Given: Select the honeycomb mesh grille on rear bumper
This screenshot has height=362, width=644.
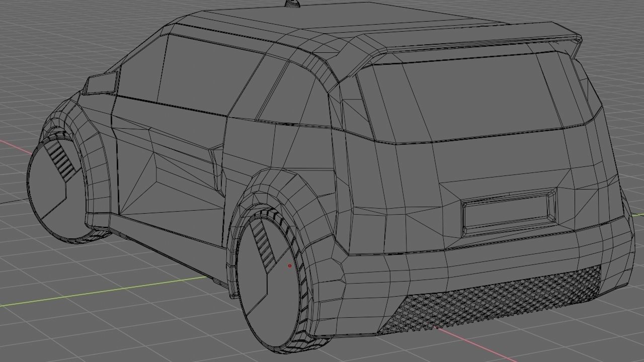Looking at the screenshot, I should (491, 300).
